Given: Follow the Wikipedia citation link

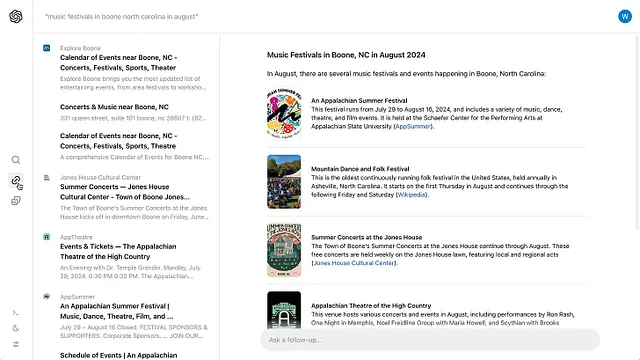Looking at the screenshot, I should 411,195.
